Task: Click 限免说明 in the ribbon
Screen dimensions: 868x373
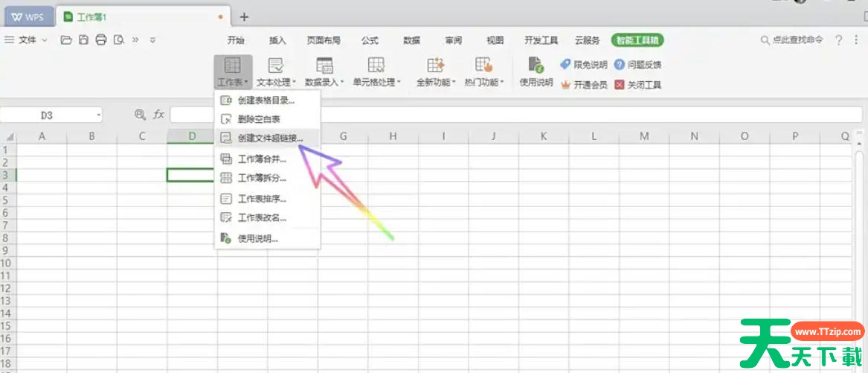Action: pyautogui.click(x=584, y=65)
